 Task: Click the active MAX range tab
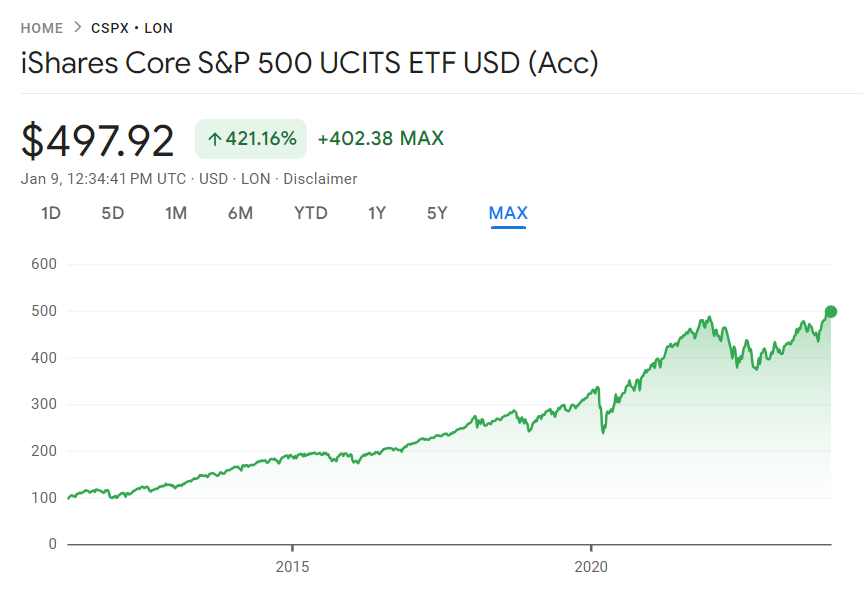pos(508,213)
